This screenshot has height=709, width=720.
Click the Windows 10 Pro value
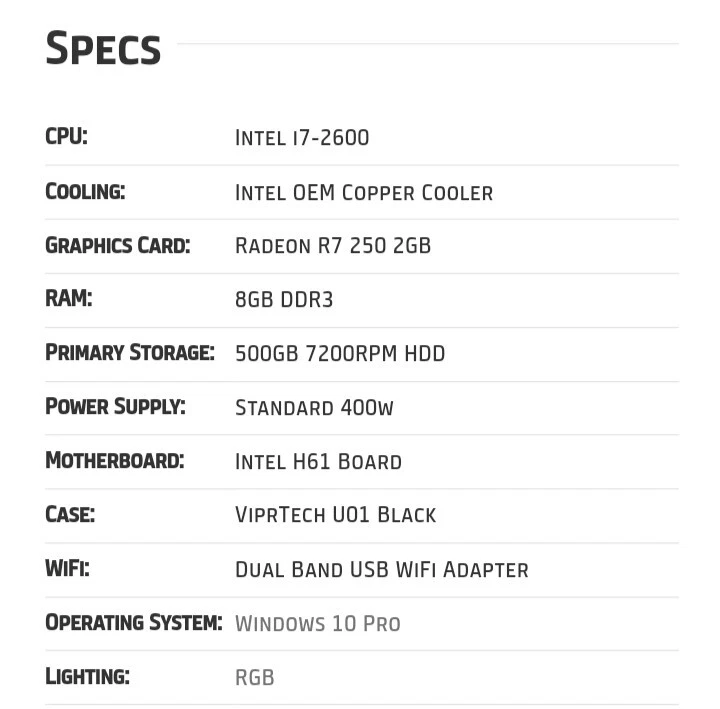pyautogui.click(x=317, y=624)
